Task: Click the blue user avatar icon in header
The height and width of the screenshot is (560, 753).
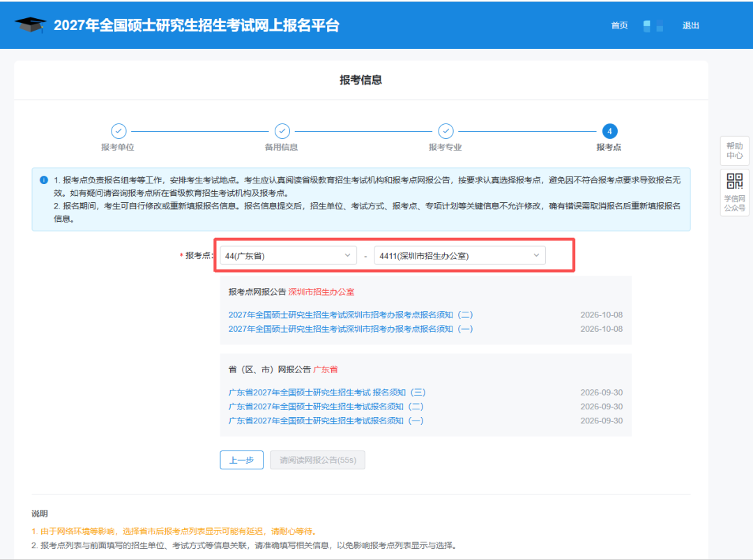Action: point(653,26)
